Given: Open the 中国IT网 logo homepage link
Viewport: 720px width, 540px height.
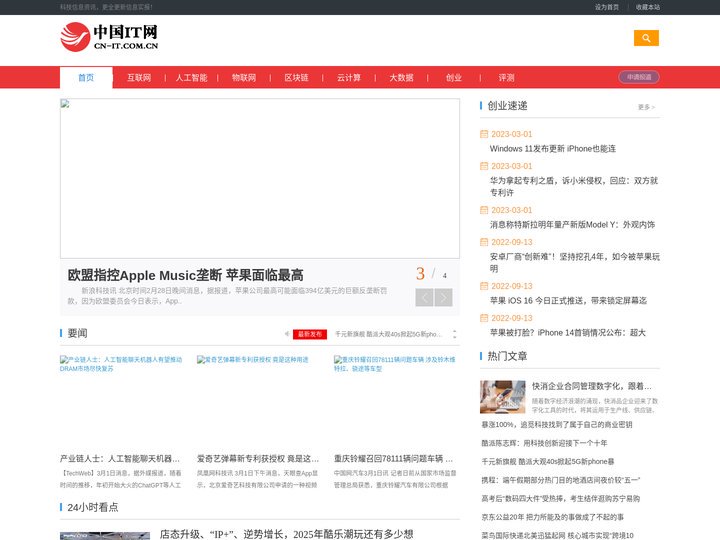Looking at the screenshot, I should pyautogui.click(x=109, y=37).
